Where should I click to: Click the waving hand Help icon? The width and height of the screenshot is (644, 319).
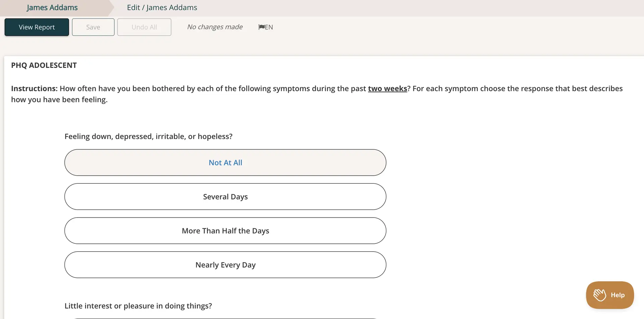point(600,294)
